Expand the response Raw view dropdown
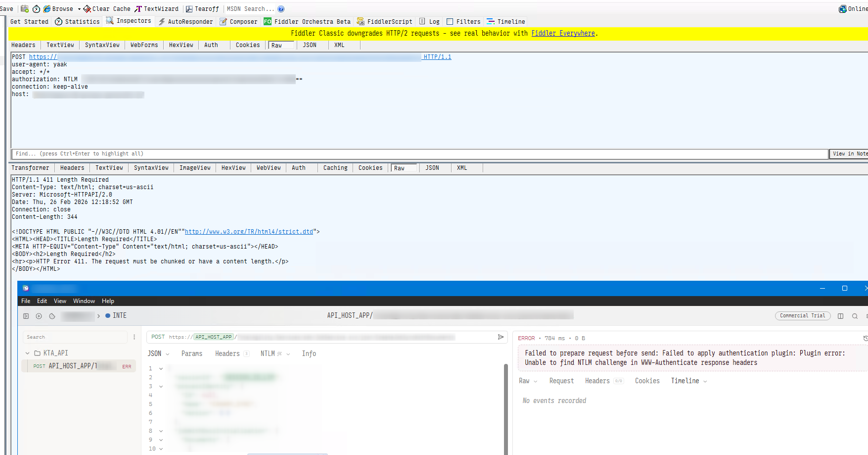Viewport: 868px width, 455px height. pyautogui.click(x=528, y=381)
